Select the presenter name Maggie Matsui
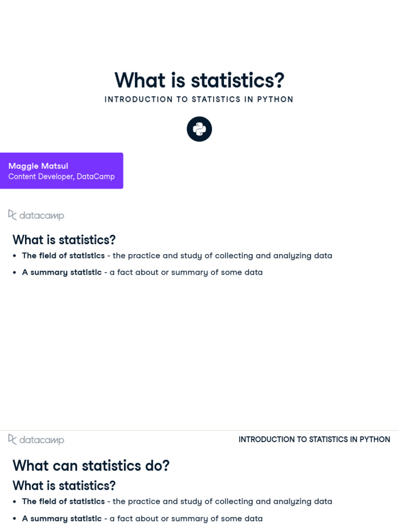 click(x=38, y=166)
